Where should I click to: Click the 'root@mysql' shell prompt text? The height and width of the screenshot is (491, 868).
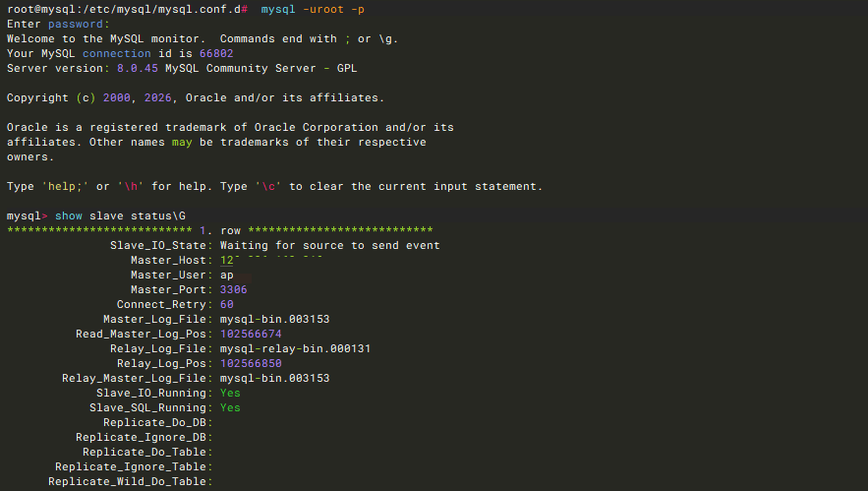click(40, 9)
